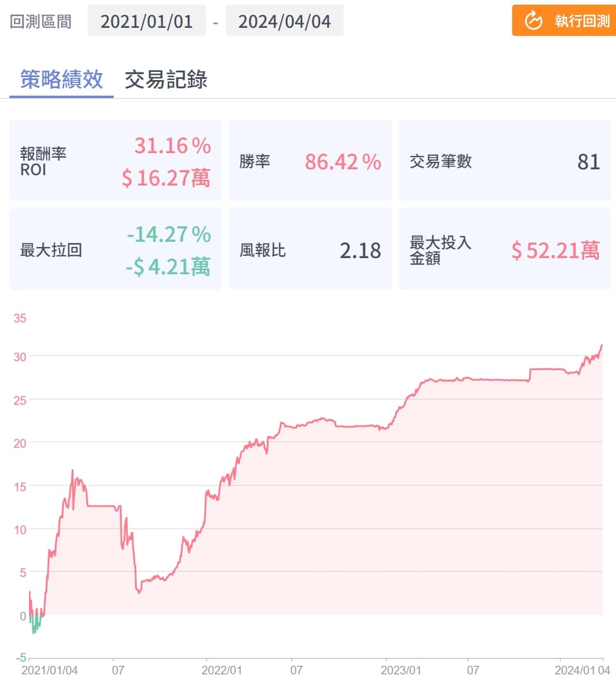This screenshot has width=616, height=682.
Task: Click the 35 y-axis label
Action: (20, 318)
